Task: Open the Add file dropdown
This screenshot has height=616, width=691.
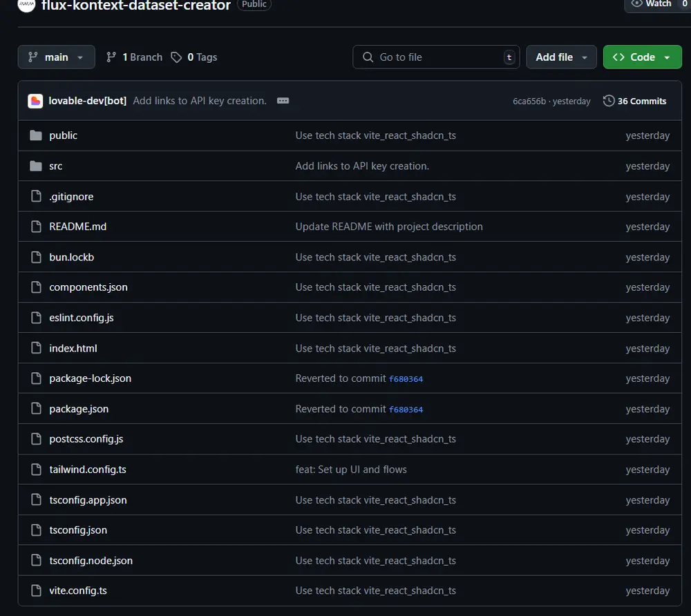Action: click(x=561, y=57)
